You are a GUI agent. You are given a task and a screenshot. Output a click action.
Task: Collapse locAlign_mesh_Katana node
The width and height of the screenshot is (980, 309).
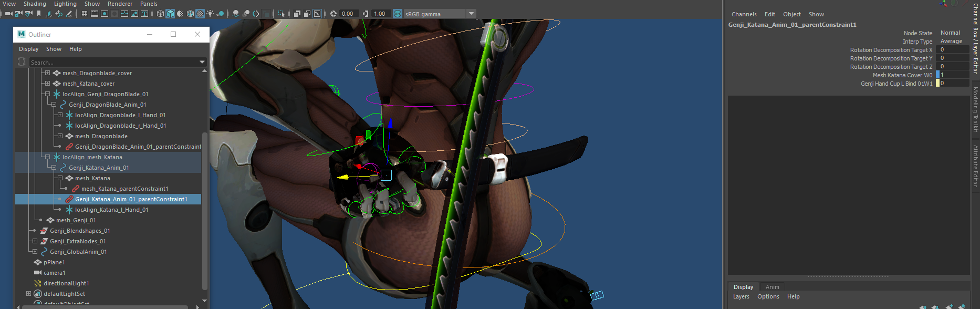tap(47, 157)
